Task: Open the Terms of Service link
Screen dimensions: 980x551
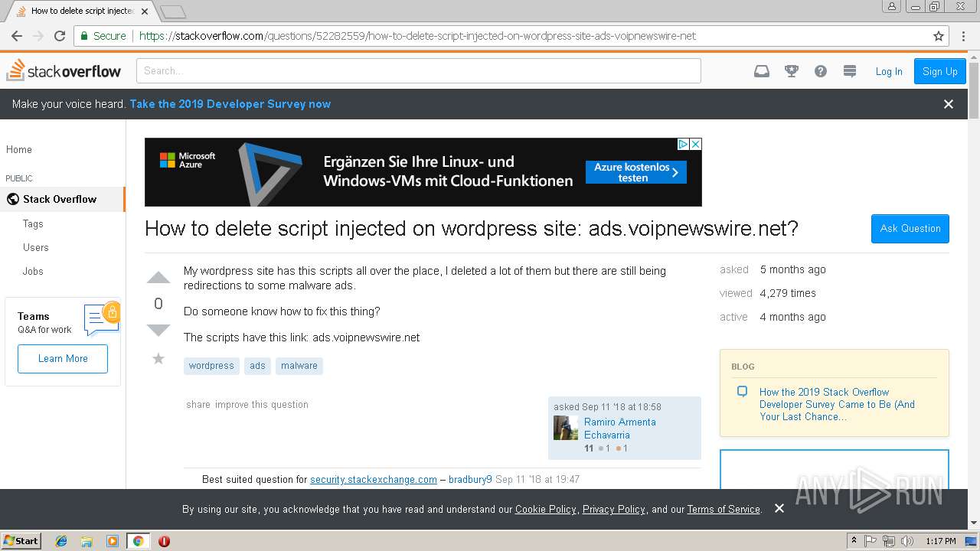Action: (724, 509)
